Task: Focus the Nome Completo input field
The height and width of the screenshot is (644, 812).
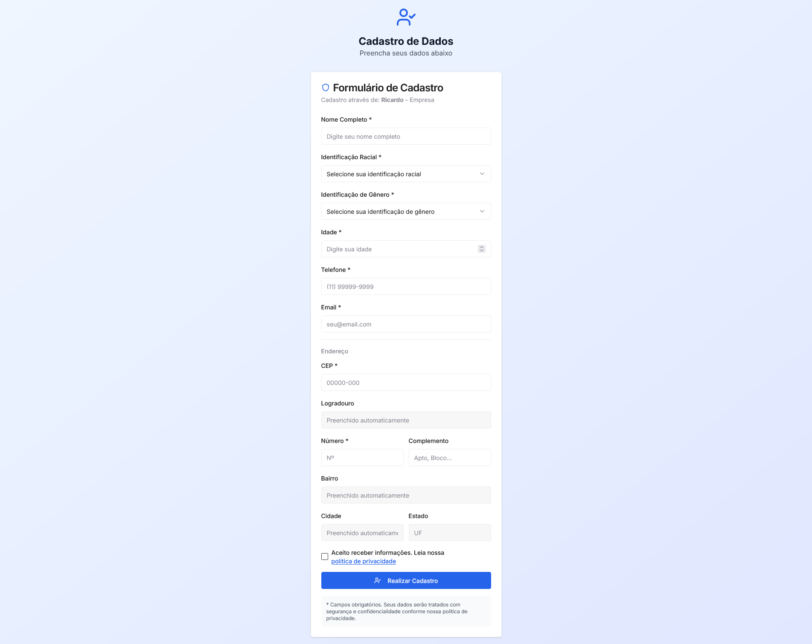Action: pyautogui.click(x=406, y=137)
